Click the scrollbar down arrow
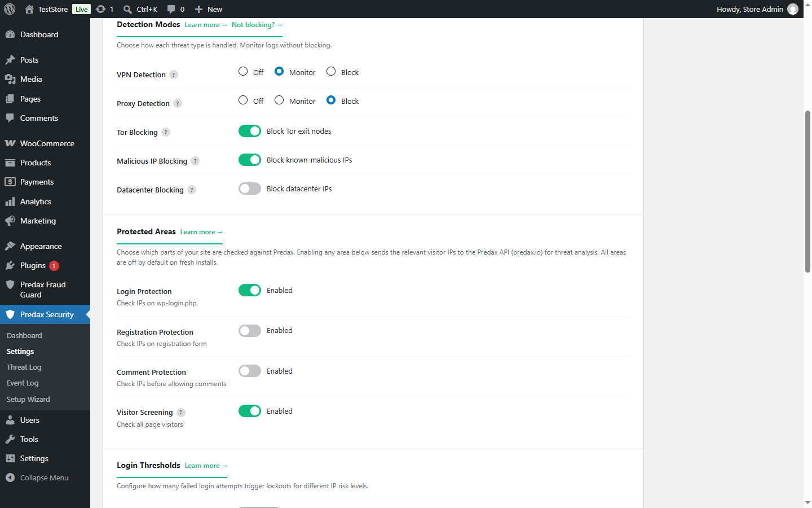The width and height of the screenshot is (812, 508). pyautogui.click(x=807, y=502)
